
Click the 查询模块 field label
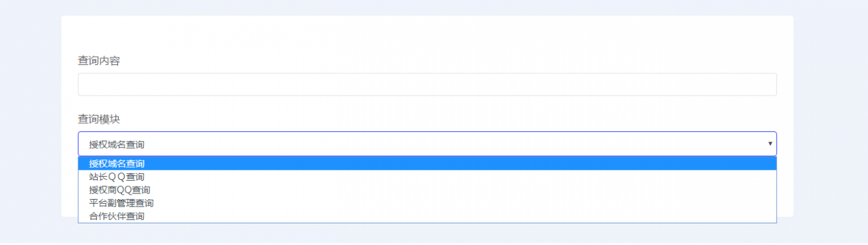[99, 119]
